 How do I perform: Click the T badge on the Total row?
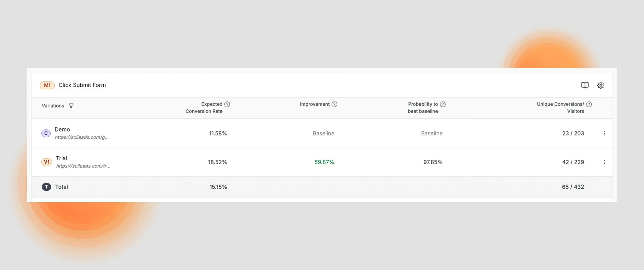pyautogui.click(x=46, y=187)
